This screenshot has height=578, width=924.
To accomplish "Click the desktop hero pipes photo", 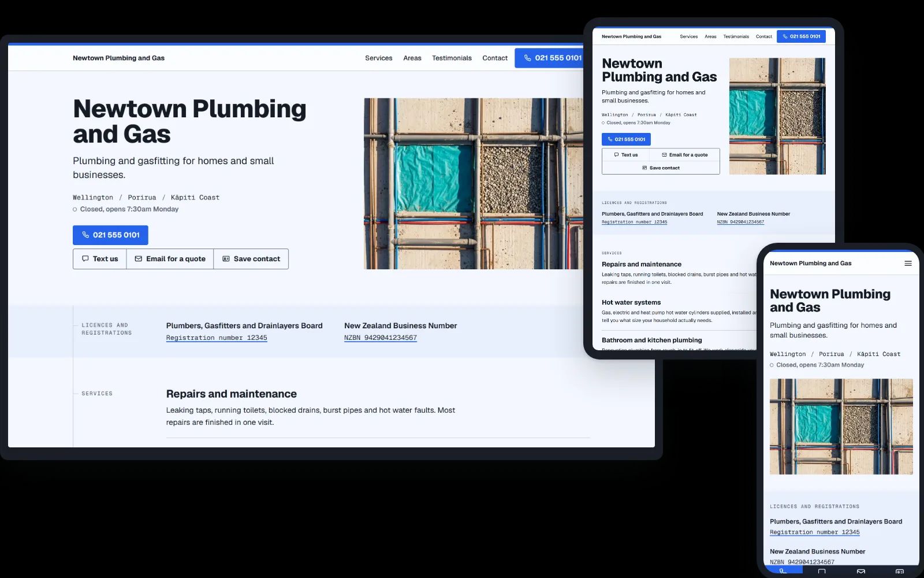I will [474, 184].
